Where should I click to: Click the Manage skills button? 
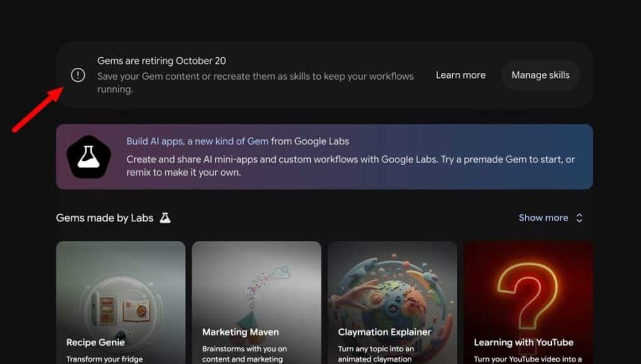point(541,75)
